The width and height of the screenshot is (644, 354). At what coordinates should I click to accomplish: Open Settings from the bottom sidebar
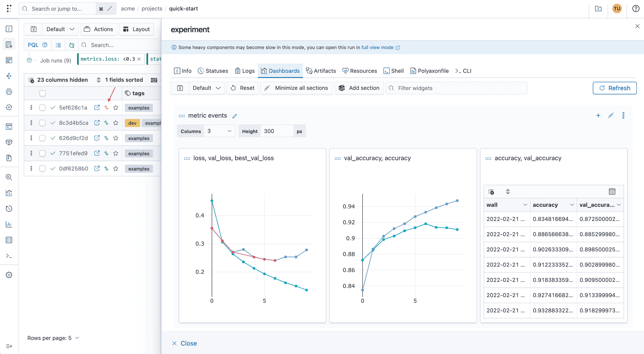9,275
